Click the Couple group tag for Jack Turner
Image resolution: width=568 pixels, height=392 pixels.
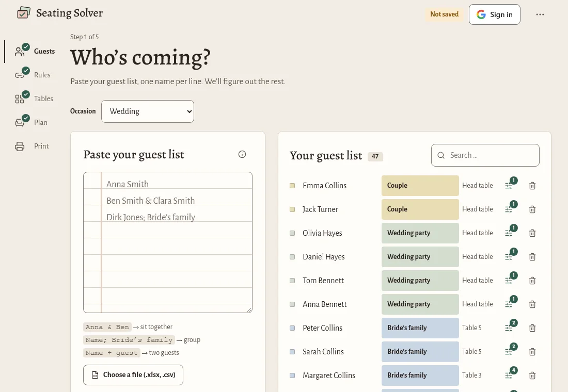tap(420, 209)
